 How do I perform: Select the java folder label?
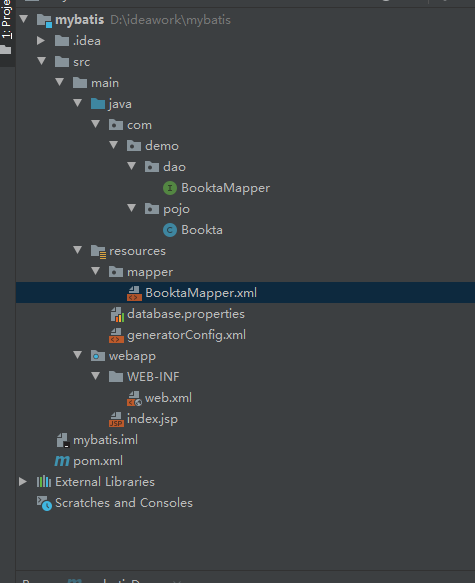[x=120, y=104]
